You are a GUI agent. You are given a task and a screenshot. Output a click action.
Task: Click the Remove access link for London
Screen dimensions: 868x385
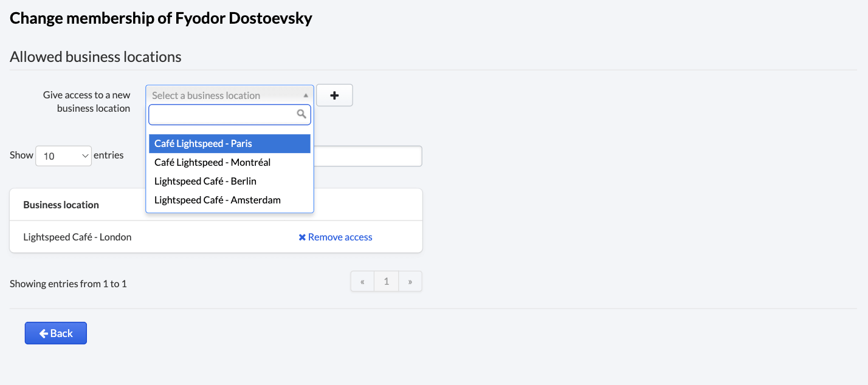click(340, 237)
